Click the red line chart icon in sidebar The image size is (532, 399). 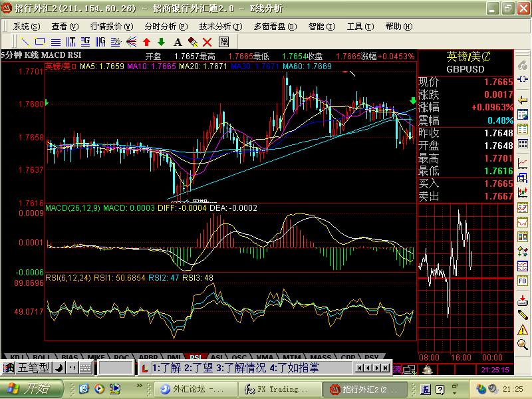(523, 163)
